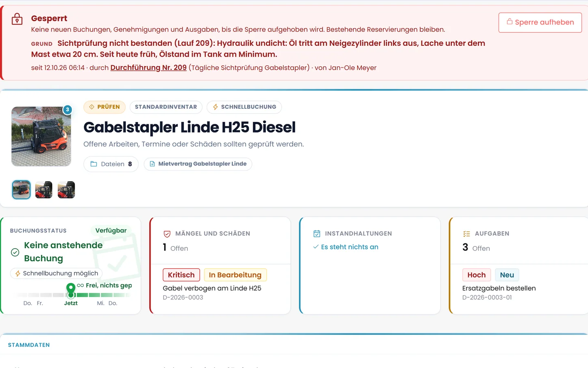
Task: Click the calendar icon beside Instandhaltungen
Action: pyautogui.click(x=317, y=234)
